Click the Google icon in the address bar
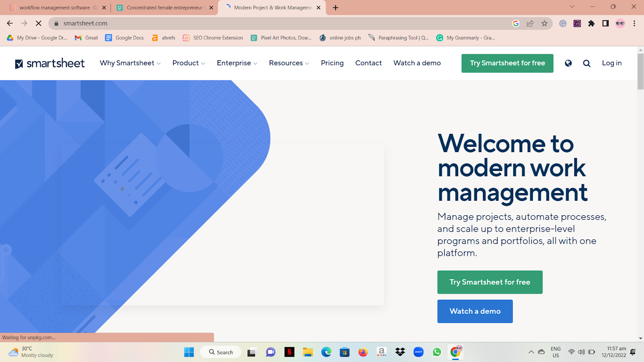 pyautogui.click(x=516, y=23)
